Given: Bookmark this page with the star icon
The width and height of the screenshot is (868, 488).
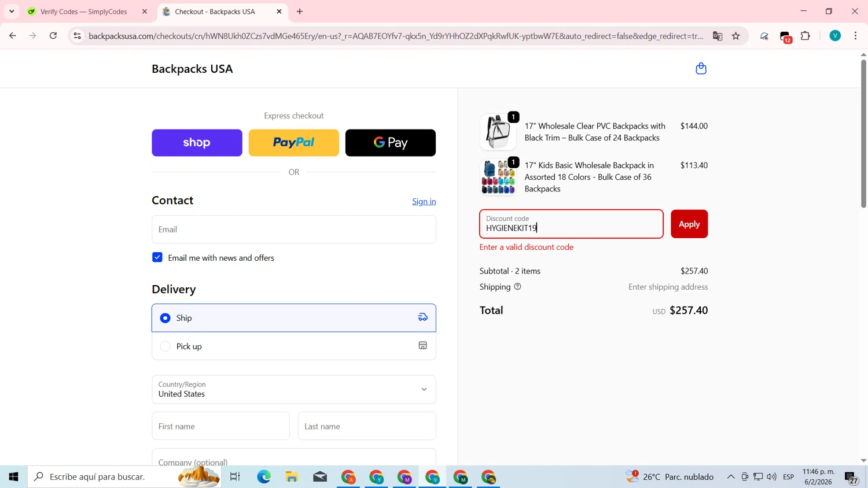Looking at the screenshot, I should coord(736,36).
